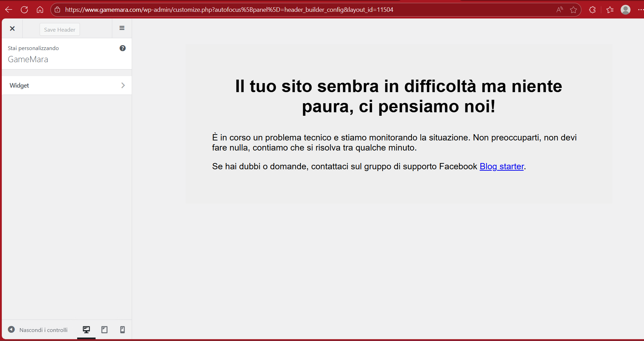Image resolution: width=644 pixels, height=341 pixels.
Task: Open the browser extensions menu
Action: (x=593, y=10)
